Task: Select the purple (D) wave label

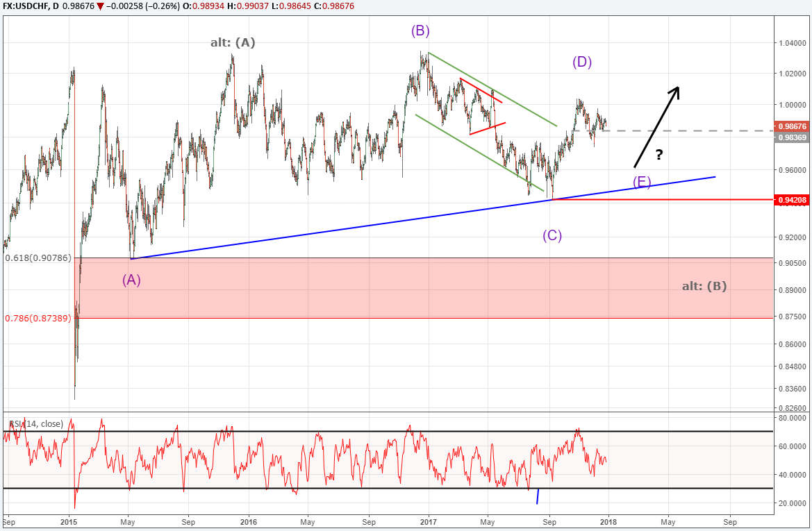Action: [582, 62]
